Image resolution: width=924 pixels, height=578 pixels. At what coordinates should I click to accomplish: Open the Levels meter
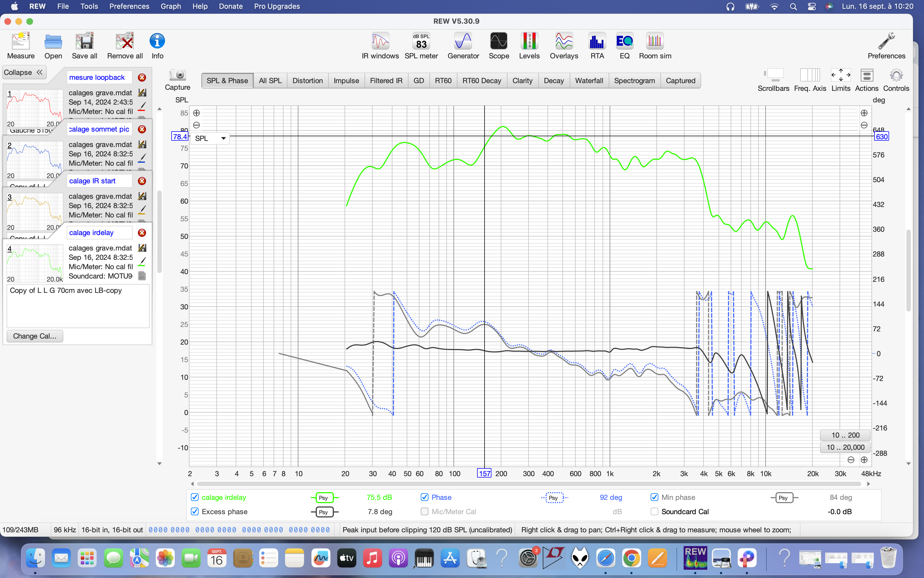pyautogui.click(x=529, y=46)
